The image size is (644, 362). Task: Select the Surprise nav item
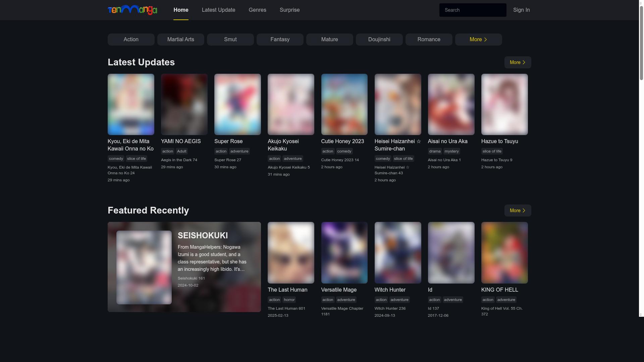coord(289,10)
